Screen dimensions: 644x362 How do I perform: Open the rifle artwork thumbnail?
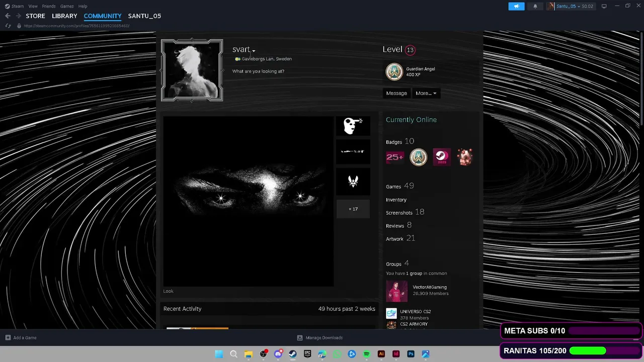(353, 151)
